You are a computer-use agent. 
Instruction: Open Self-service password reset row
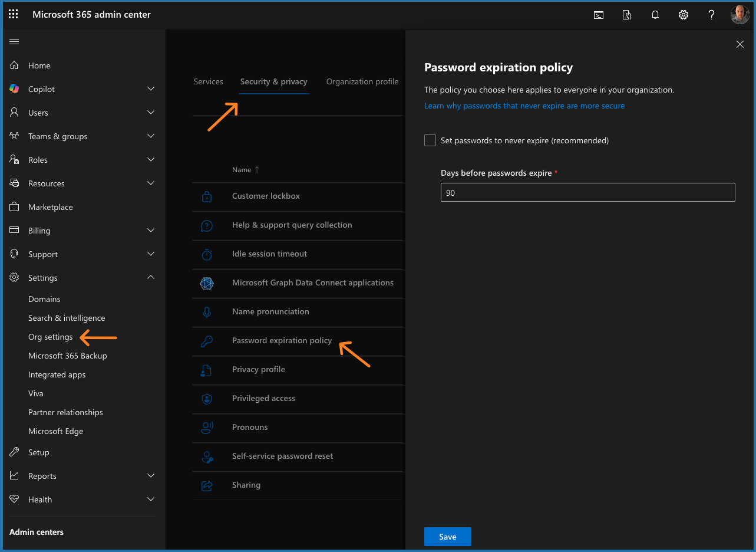[298, 456]
